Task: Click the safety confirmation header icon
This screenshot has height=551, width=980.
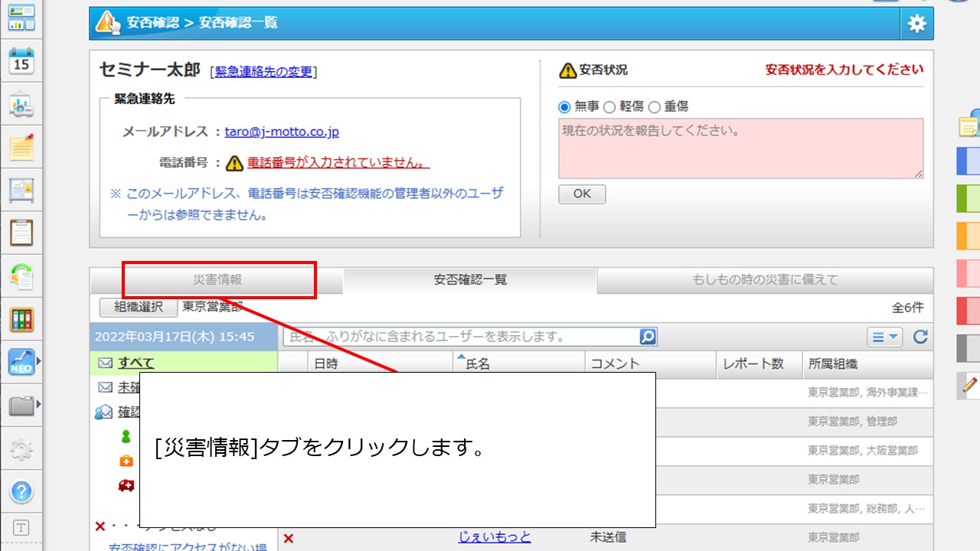Action: click(107, 23)
